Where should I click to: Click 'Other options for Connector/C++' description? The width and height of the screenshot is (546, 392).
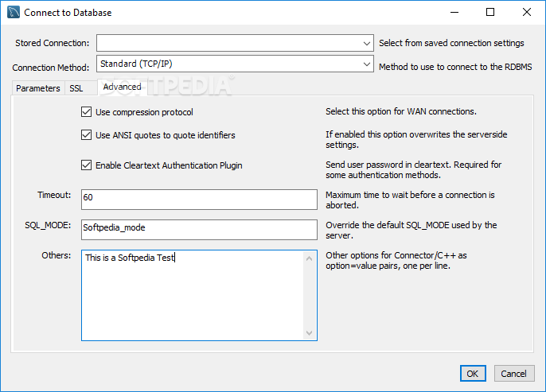tap(396, 261)
